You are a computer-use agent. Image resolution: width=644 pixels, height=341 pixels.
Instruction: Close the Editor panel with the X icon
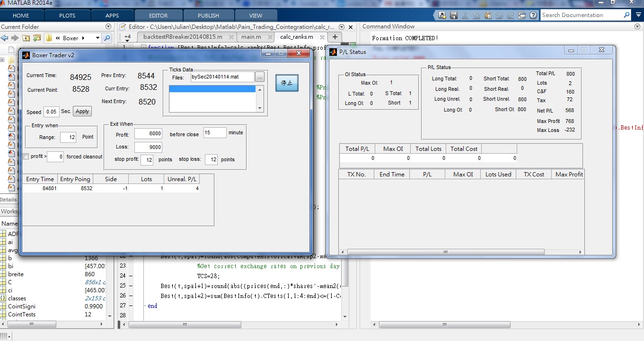point(351,27)
